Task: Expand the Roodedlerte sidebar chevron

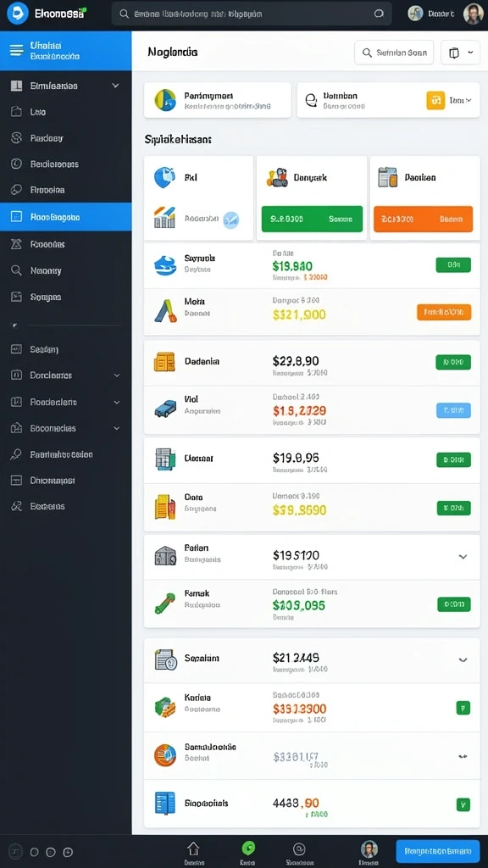Action: [117, 403]
